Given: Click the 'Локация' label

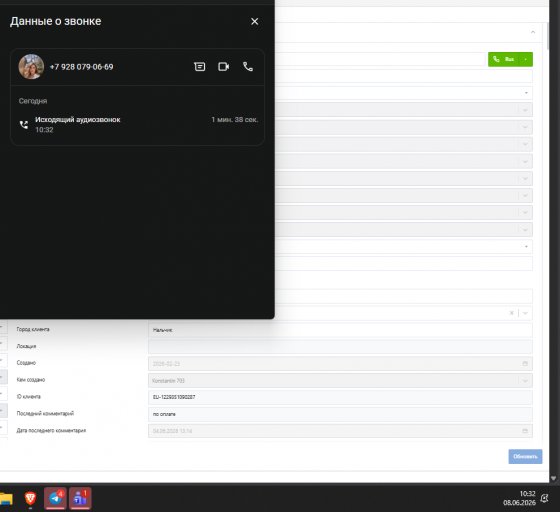Looking at the screenshot, I should (26, 346).
